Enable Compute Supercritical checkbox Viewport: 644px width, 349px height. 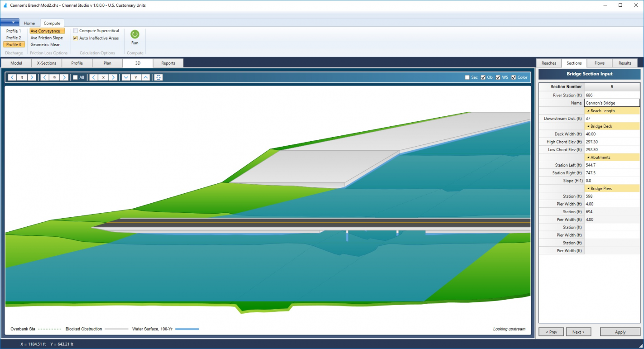pos(76,31)
